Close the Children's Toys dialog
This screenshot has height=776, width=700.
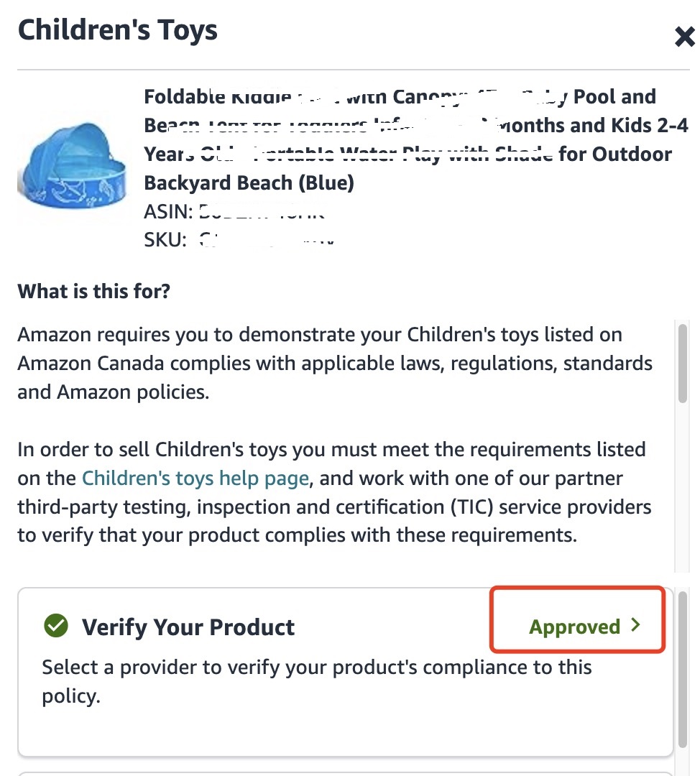[684, 37]
